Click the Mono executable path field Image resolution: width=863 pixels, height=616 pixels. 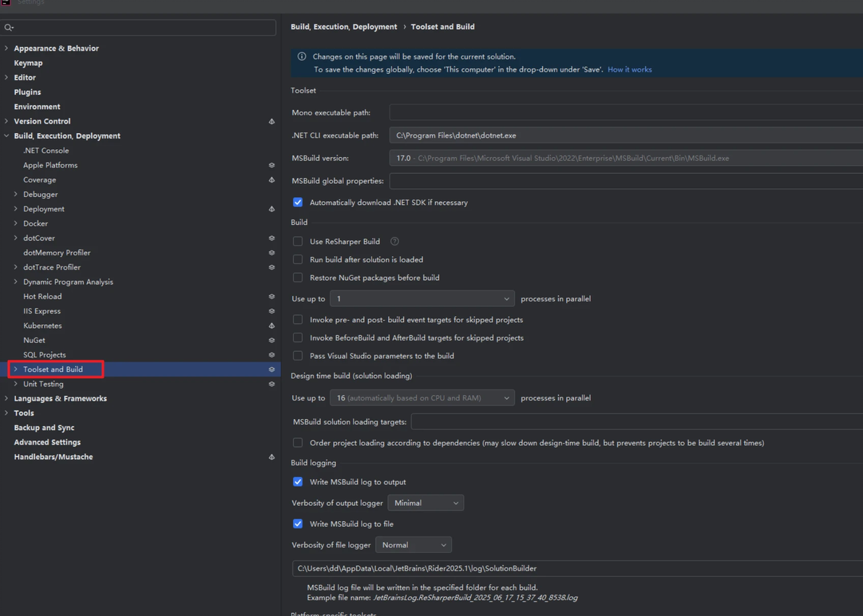coord(626,112)
